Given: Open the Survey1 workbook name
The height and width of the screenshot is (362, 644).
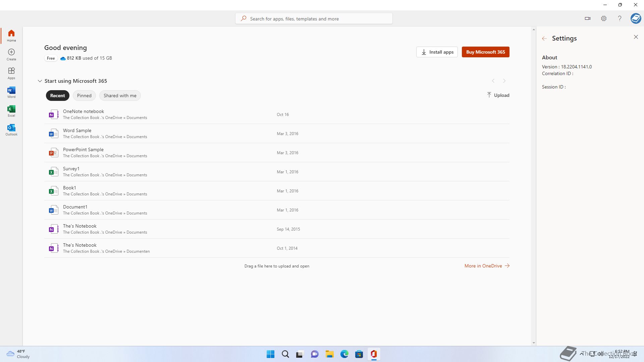Looking at the screenshot, I should click(x=71, y=169).
